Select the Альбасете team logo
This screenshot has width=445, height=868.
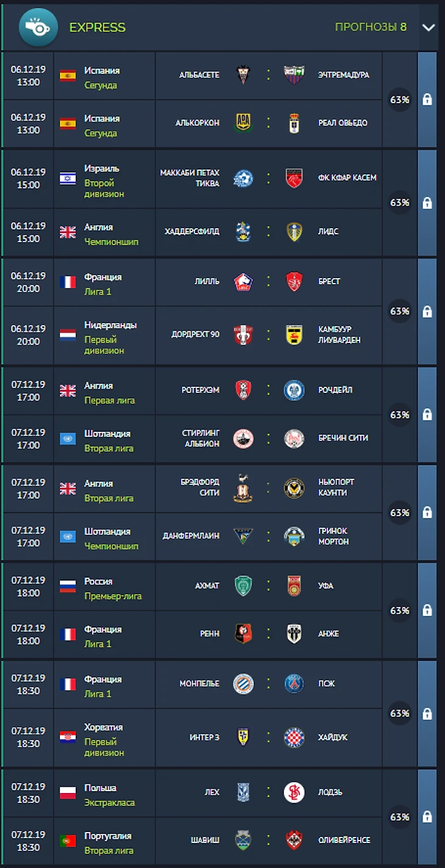[x=243, y=75]
